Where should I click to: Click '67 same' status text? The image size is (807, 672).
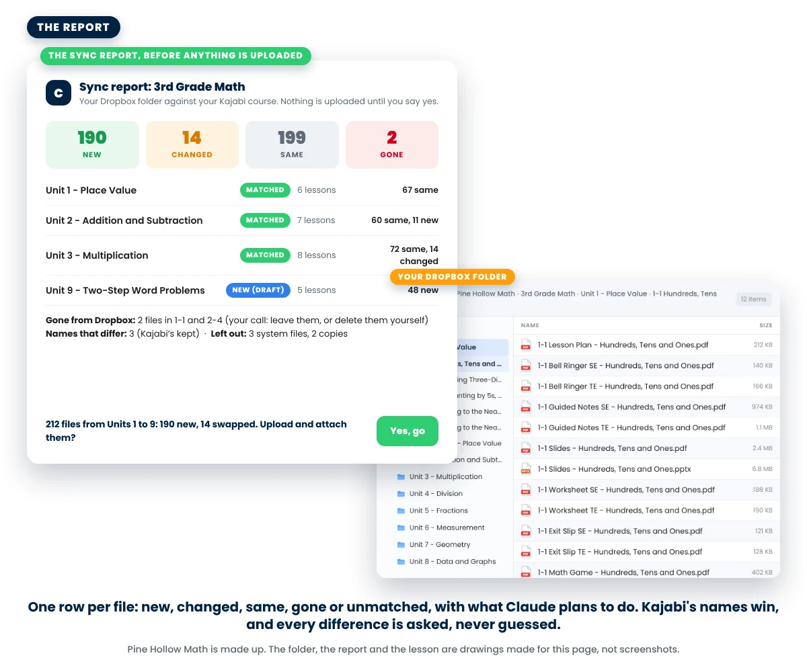tap(420, 190)
